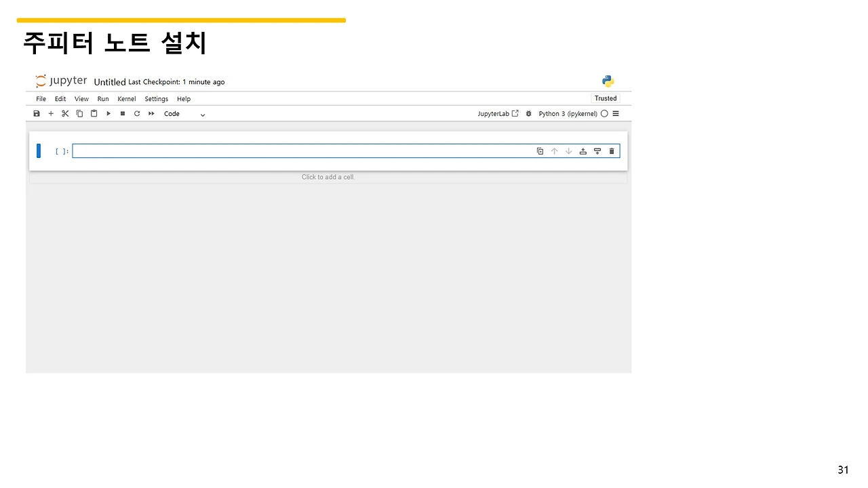Save the notebook with the floppy disk icon
The height and width of the screenshot is (488, 868).
tap(37, 114)
